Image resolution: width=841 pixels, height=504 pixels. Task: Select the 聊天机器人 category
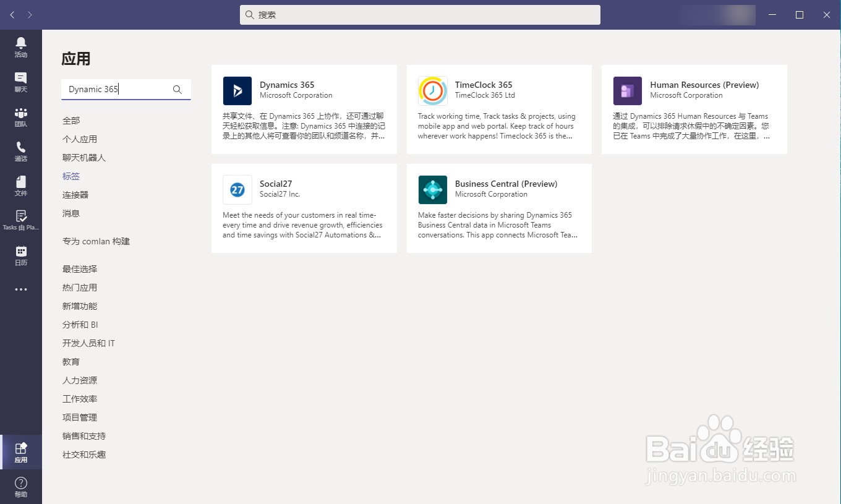click(84, 158)
